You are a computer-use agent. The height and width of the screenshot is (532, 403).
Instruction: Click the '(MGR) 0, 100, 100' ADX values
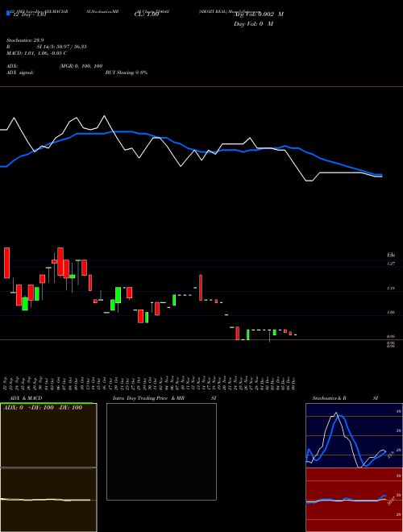[81, 66]
